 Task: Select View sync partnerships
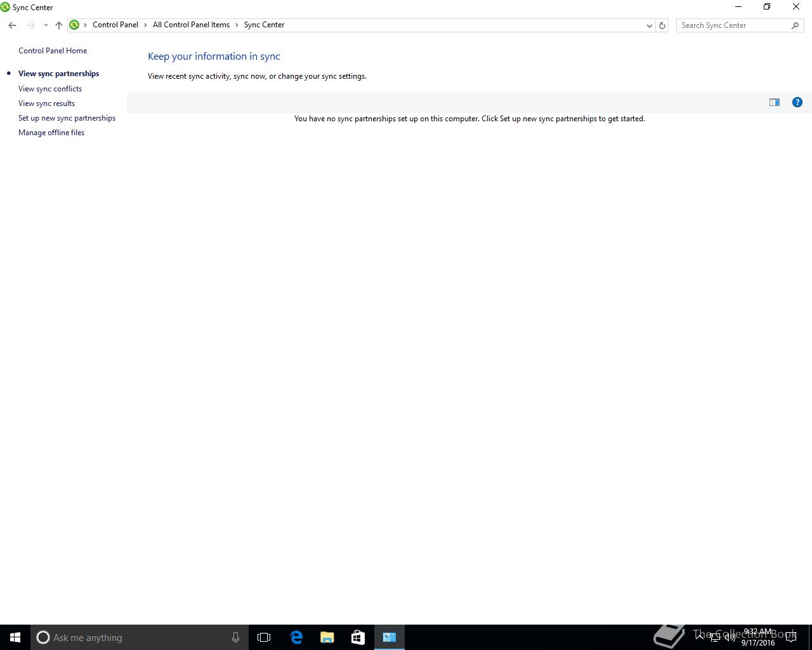pyautogui.click(x=58, y=74)
